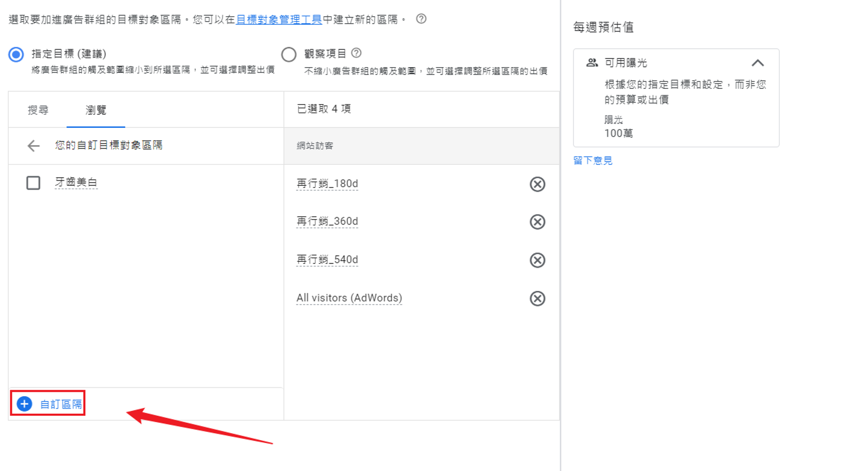Screen dimensions: 868x471
Task: Click 再行銷_360d segment name
Action: pos(327,221)
